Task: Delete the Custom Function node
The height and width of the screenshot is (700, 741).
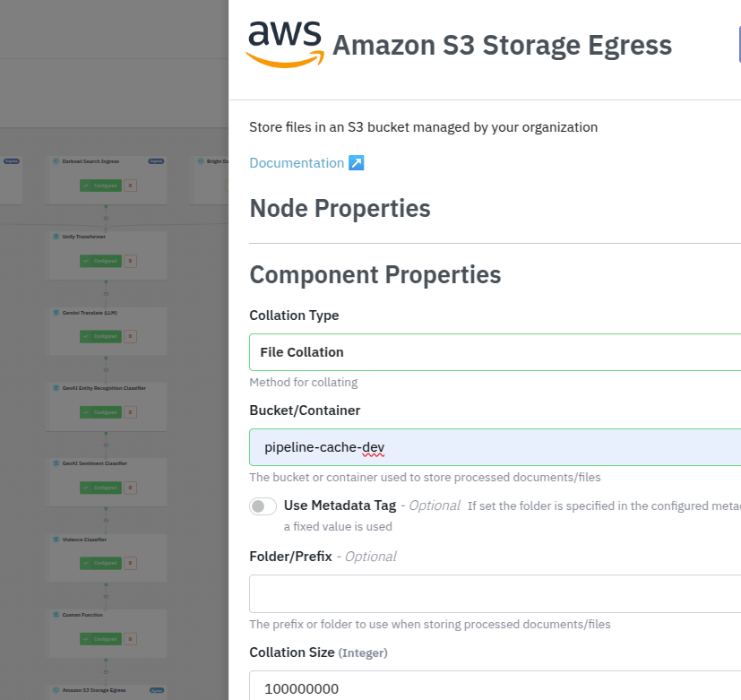Action: click(x=130, y=639)
